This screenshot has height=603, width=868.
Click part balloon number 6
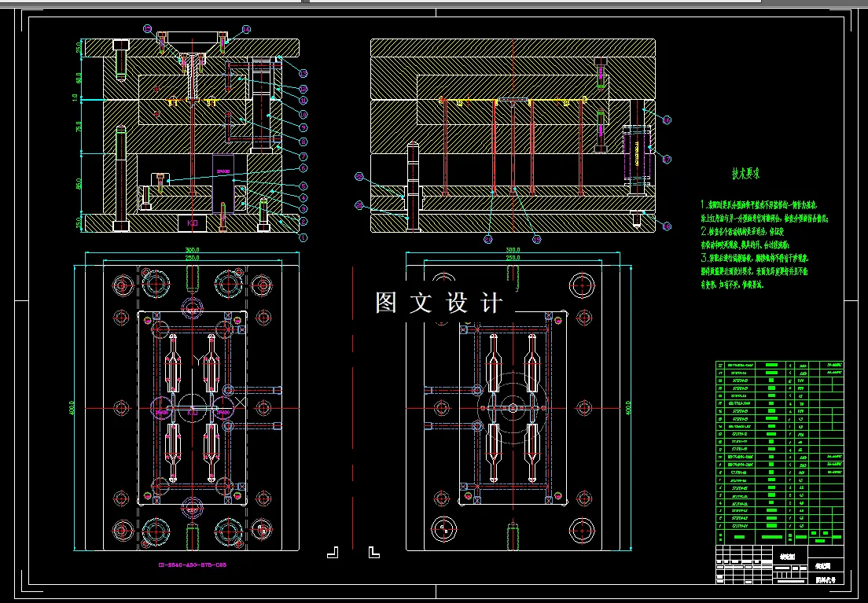pos(303,168)
